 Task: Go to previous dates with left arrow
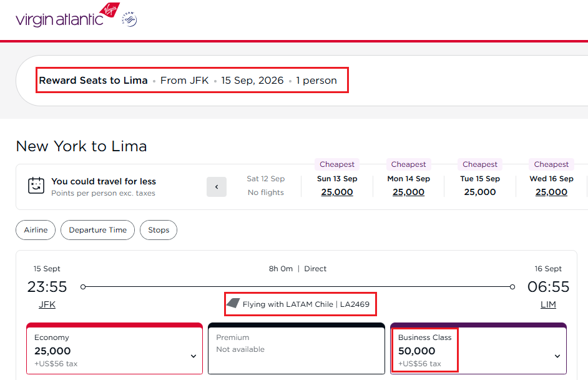(x=217, y=187)
